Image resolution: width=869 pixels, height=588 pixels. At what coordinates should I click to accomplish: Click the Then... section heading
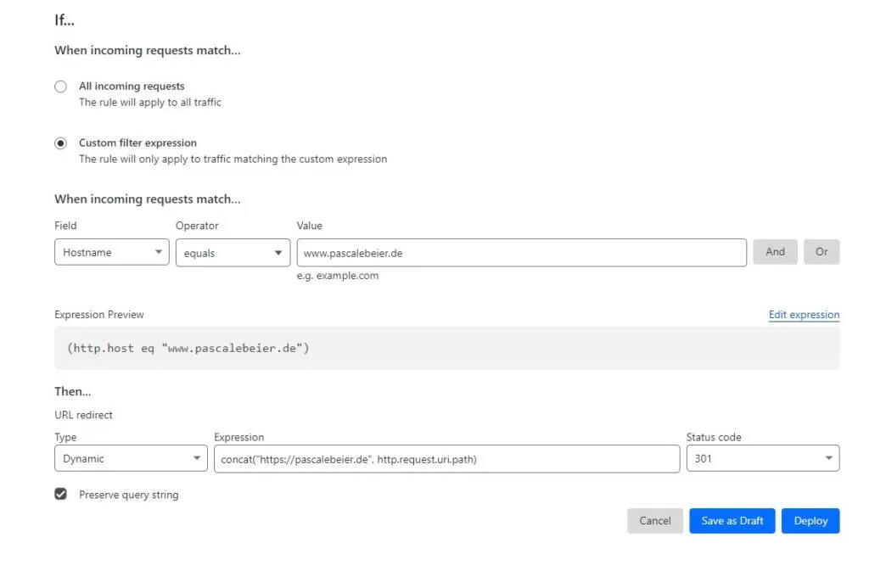click(x=73, y=392)
